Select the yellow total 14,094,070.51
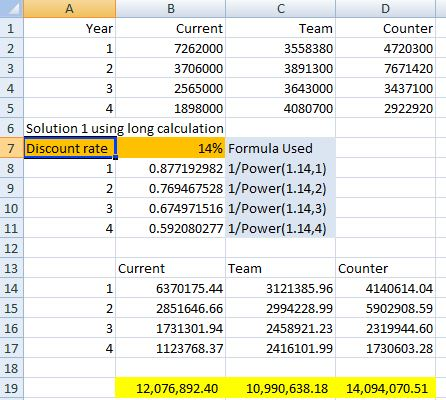Image resolution: width=446 pixels, height=400 pixels. tap(386, 388)
